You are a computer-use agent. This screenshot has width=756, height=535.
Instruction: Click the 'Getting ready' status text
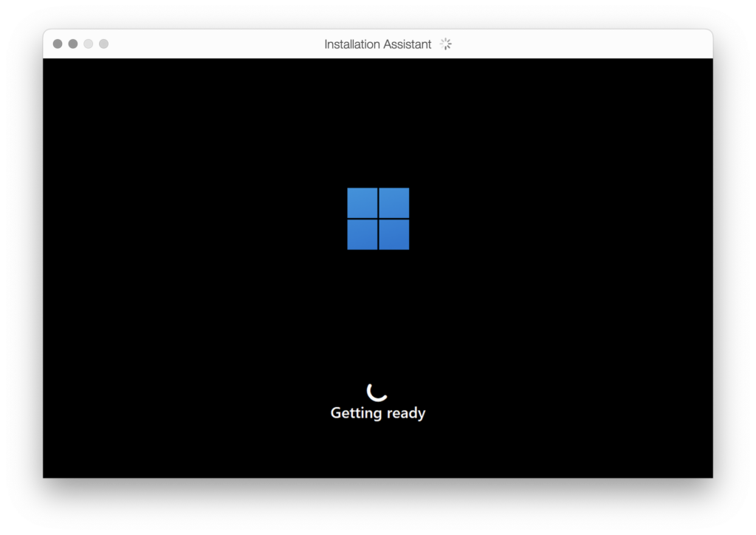click(x=378, y=413)
